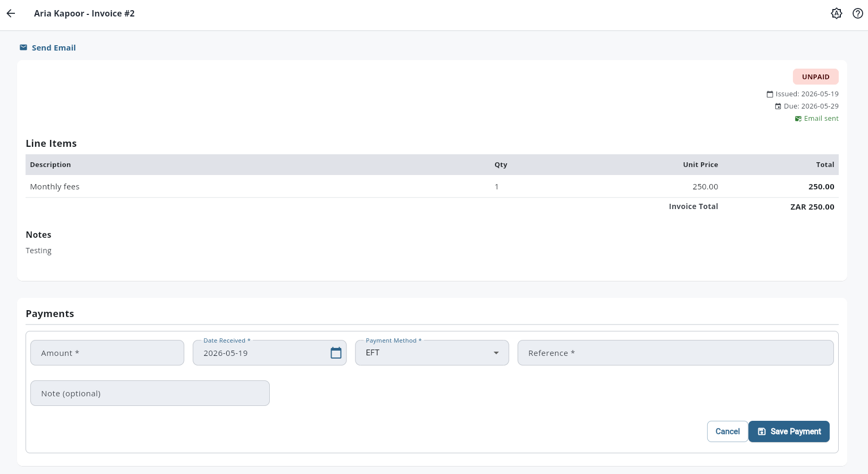Viewport: 868px width, 474px height.
Task: Focus the Note (optional) field
Action: (x=150, y=393)
